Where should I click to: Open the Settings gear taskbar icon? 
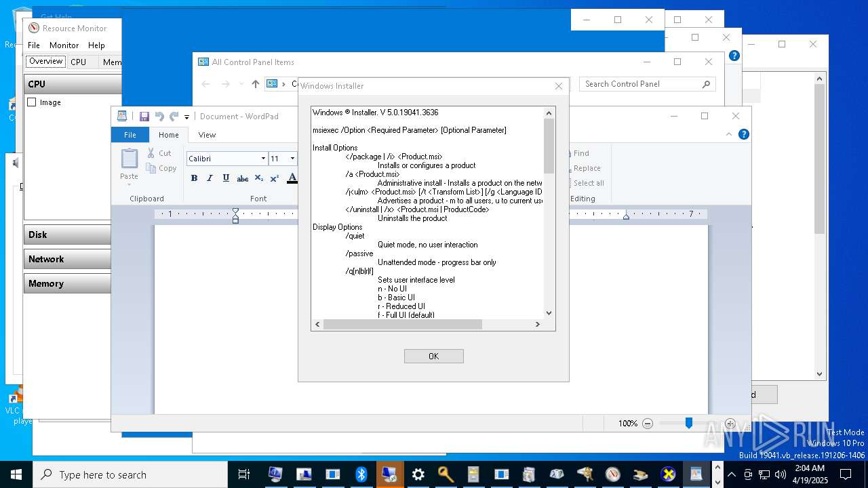(418, 474)
